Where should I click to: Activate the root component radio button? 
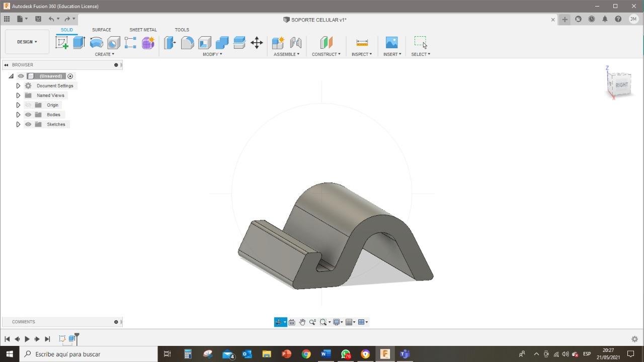70,76
